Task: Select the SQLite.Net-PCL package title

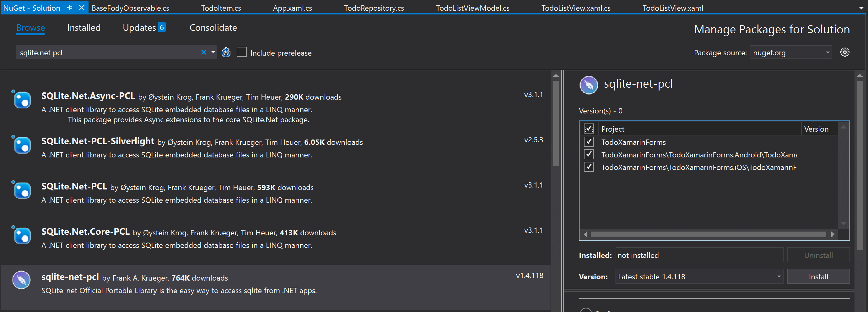Action: click(x=74, y=187)
